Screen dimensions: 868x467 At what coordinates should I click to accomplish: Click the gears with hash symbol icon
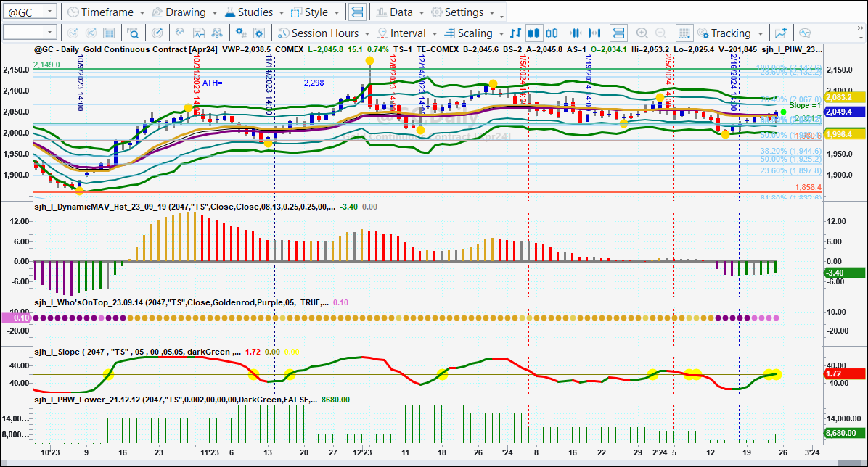(241, 33)
